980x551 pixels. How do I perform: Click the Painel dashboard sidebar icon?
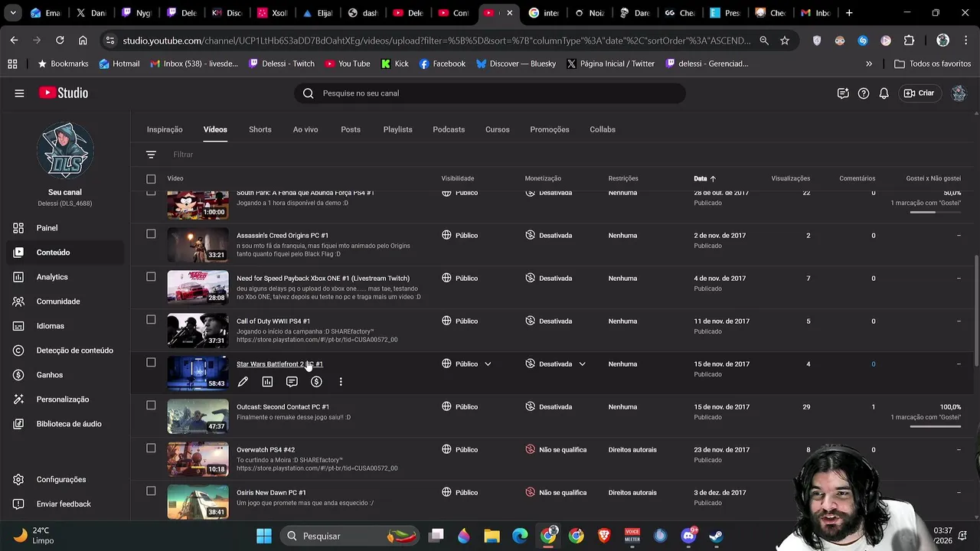tap(18, 228)
